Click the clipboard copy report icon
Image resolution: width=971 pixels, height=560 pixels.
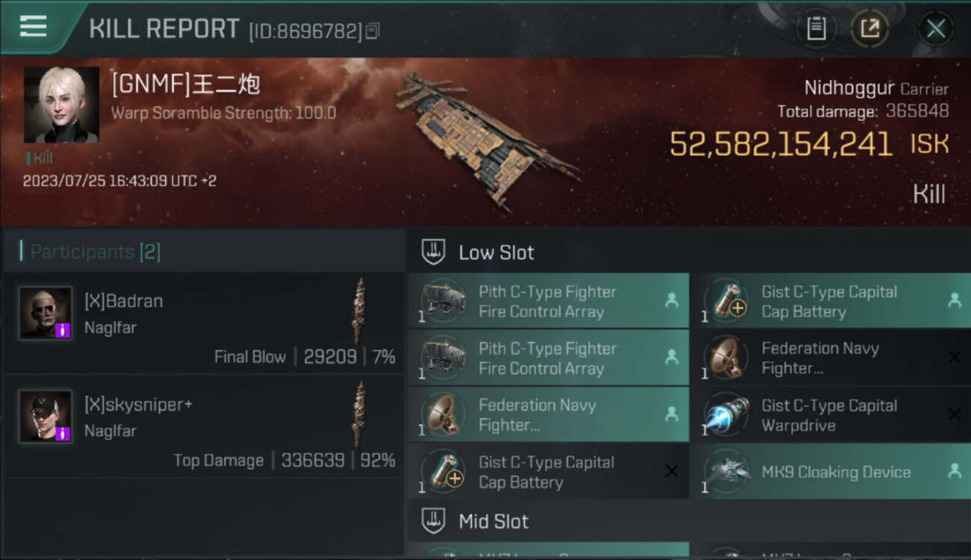click(816, 29)
